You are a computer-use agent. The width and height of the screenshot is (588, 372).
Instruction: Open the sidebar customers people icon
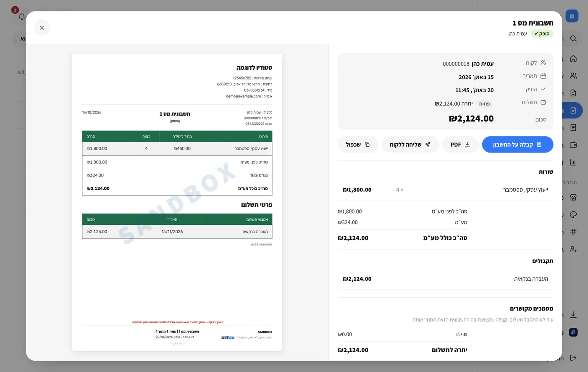pos(573,76)
